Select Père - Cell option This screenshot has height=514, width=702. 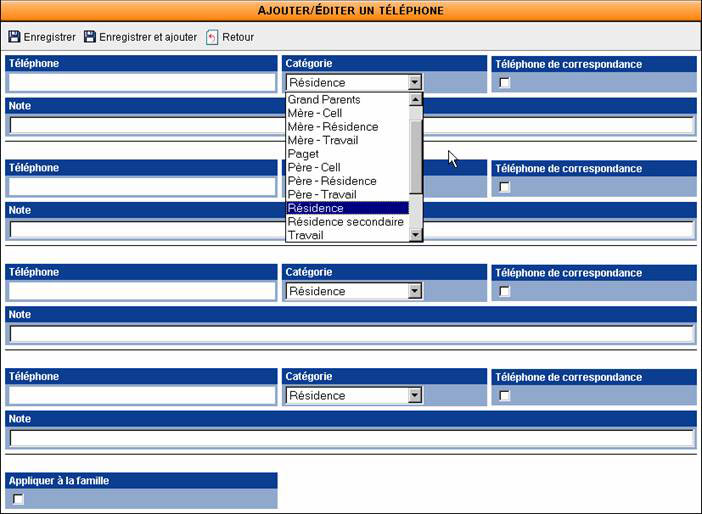click(x=347, y=167)
